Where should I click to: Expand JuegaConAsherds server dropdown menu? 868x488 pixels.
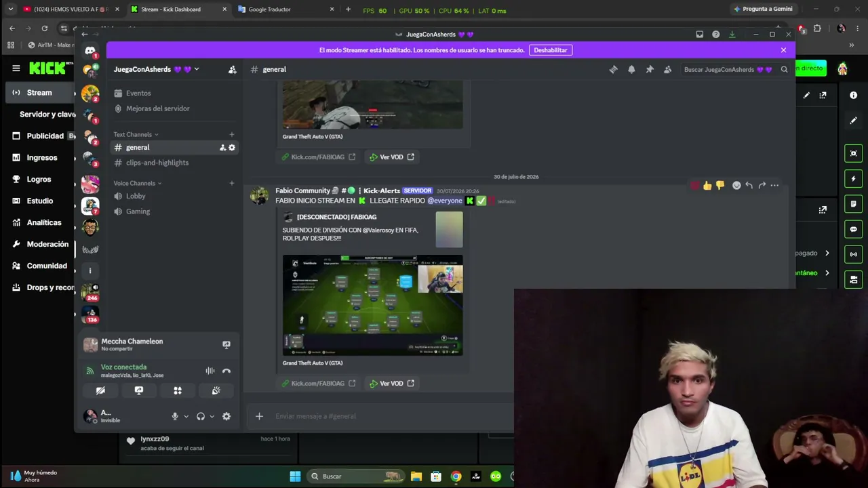[197, 69]
